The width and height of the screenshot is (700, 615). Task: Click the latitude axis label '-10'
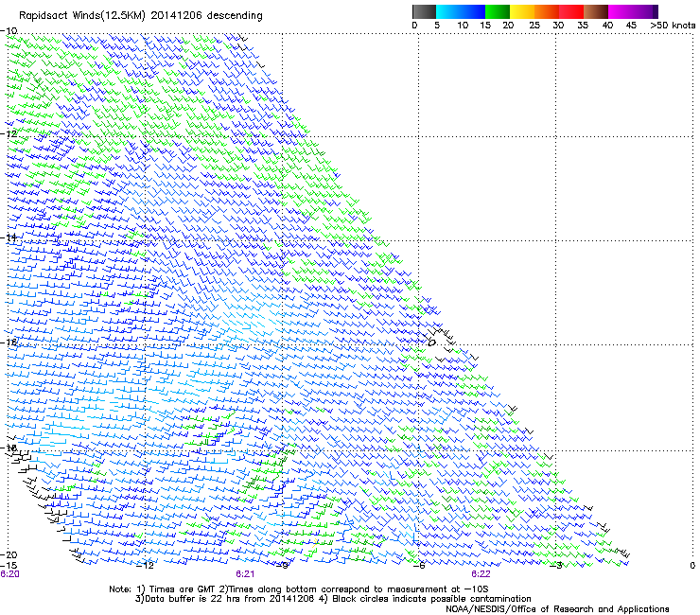[9, 31]
